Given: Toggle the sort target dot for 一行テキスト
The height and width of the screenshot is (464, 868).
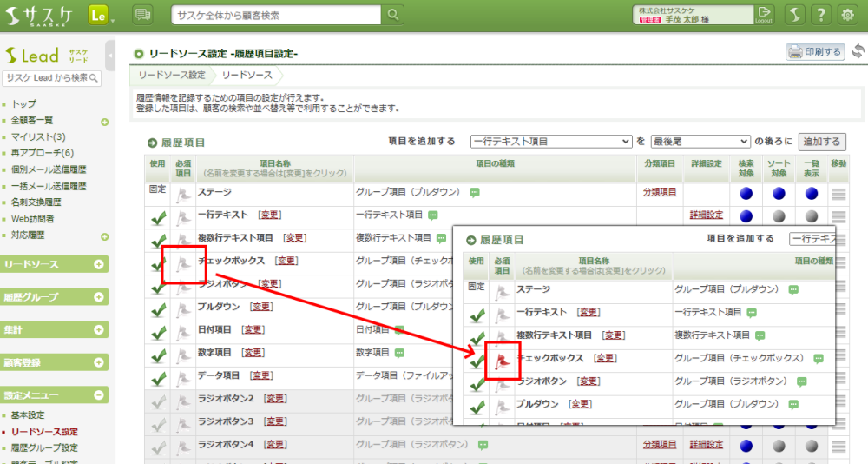Looking at the screenshot, I should coord(779,215).
